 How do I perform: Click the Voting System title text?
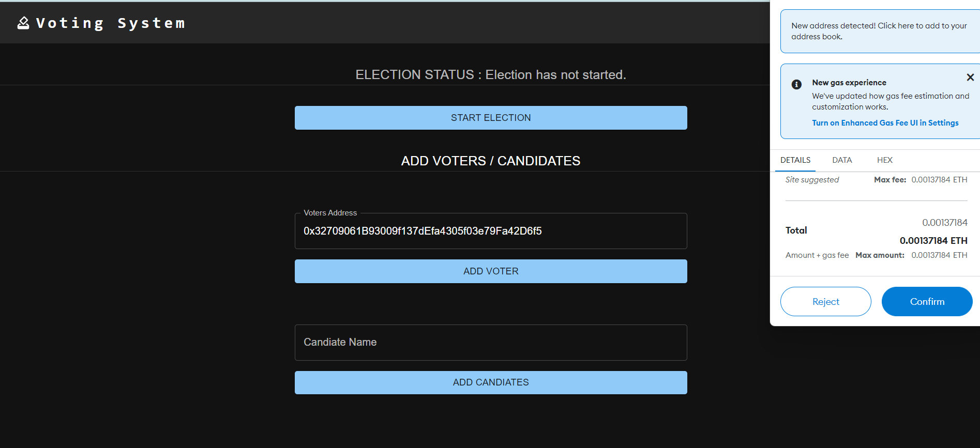click(111, 23)
